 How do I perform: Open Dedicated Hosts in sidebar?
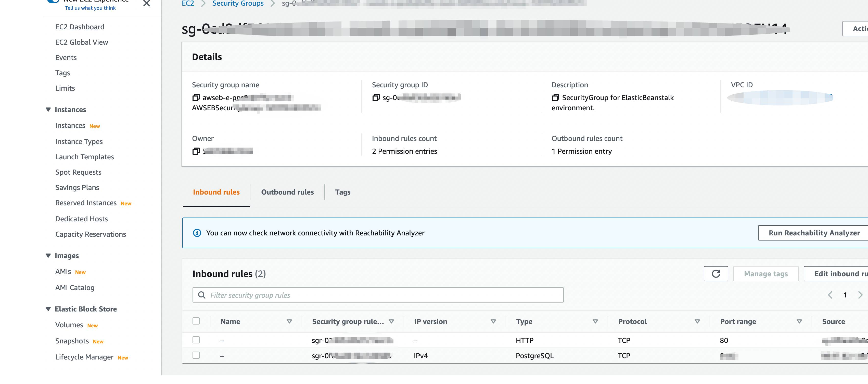[x=82, y=219]
